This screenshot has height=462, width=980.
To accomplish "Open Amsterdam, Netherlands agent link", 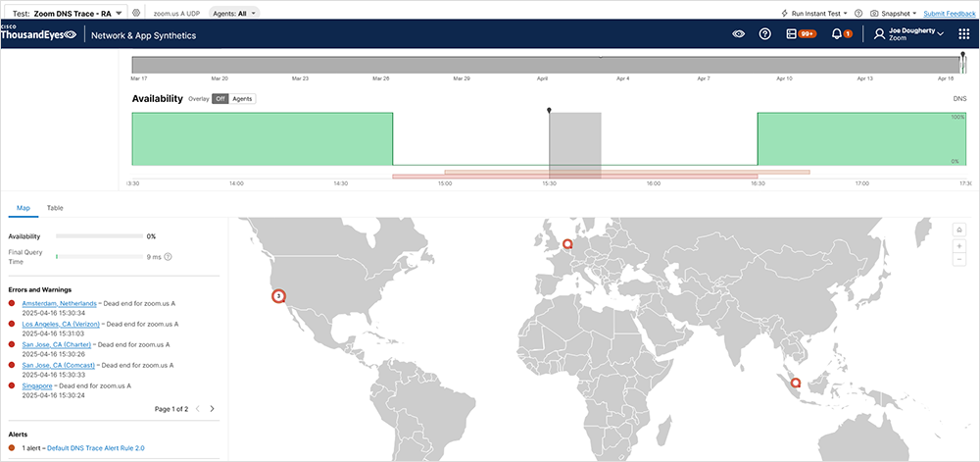I will click(x=59, y=303).
